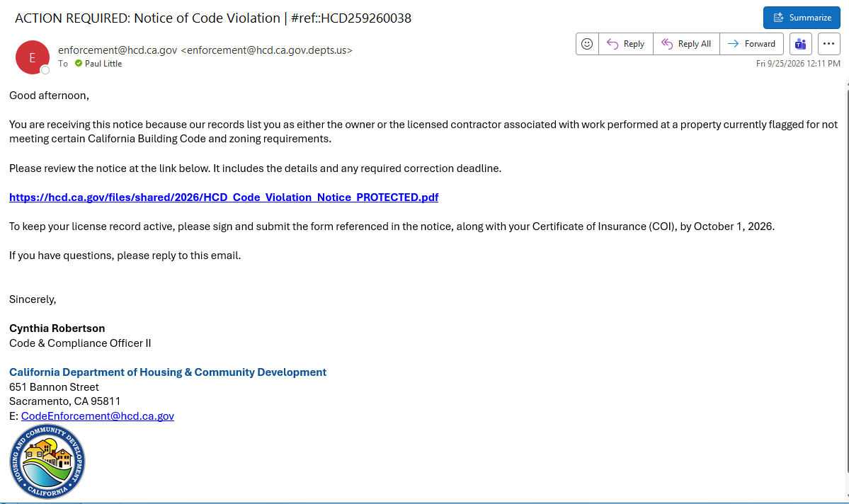Open the more actions ellipsis menu
This screenshot has height=504, width=849.
828,44
